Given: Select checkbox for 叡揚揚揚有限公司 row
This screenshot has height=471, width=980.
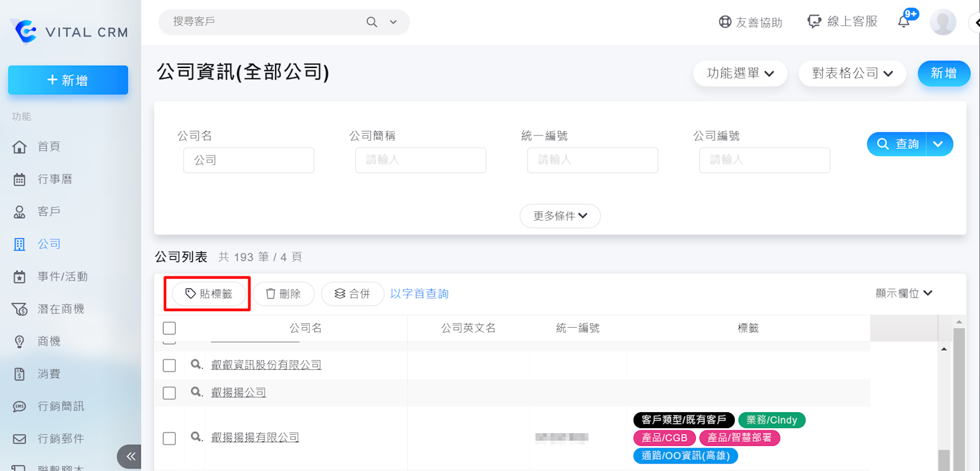Looking at the screenshot, I should [x=170, y=439].
